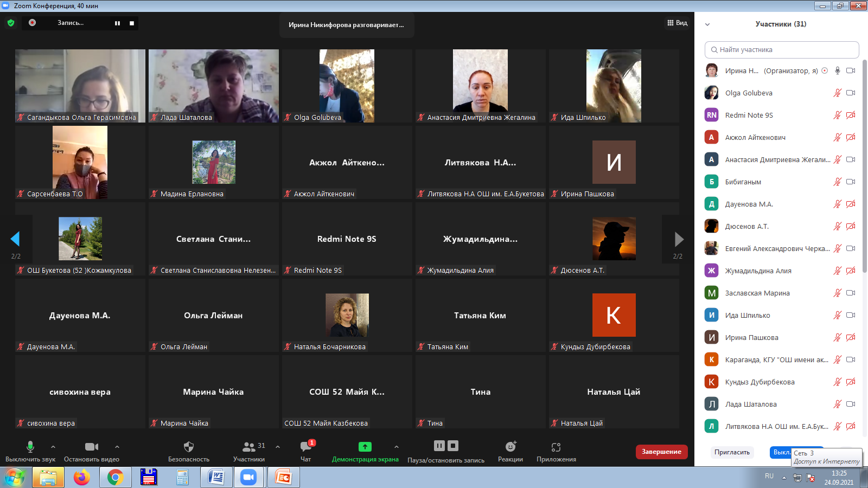Mute microphone via Выключить звук

click(x=30, y=447)
